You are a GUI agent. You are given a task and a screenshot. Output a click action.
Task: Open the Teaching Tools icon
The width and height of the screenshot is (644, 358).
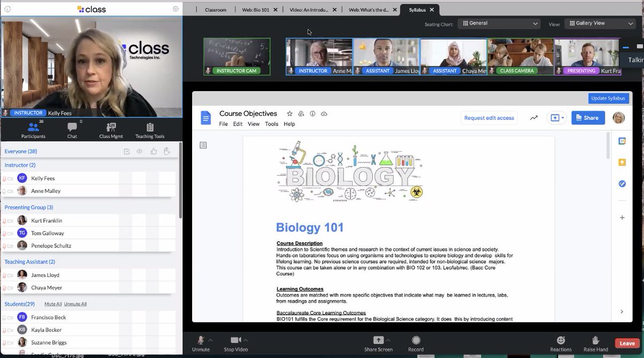150,128
